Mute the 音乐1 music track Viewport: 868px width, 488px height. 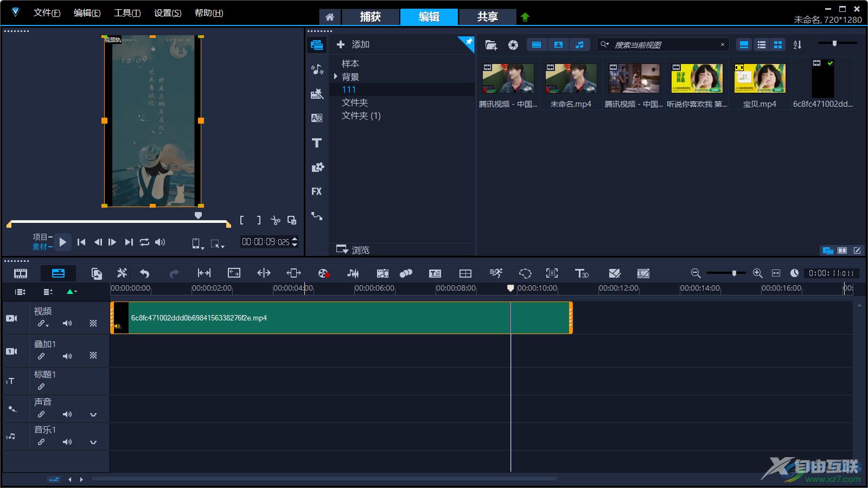tap(67, 442)
